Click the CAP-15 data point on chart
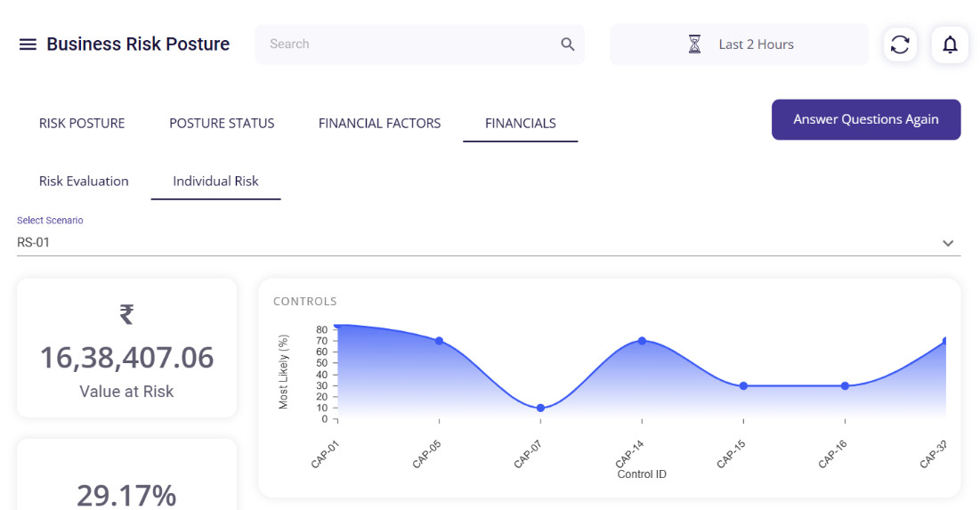Viewport: 980px width, 510px height. [744, 386]
